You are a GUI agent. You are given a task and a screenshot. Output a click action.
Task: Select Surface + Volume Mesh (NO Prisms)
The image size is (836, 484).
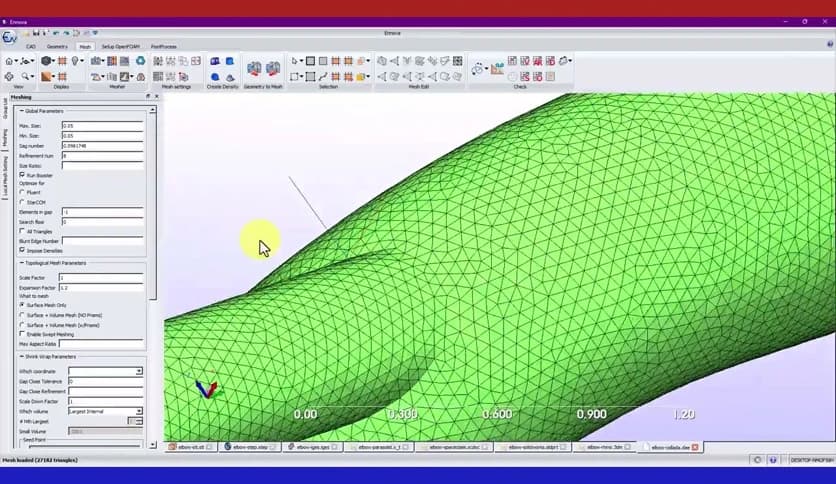click(22, 315)
